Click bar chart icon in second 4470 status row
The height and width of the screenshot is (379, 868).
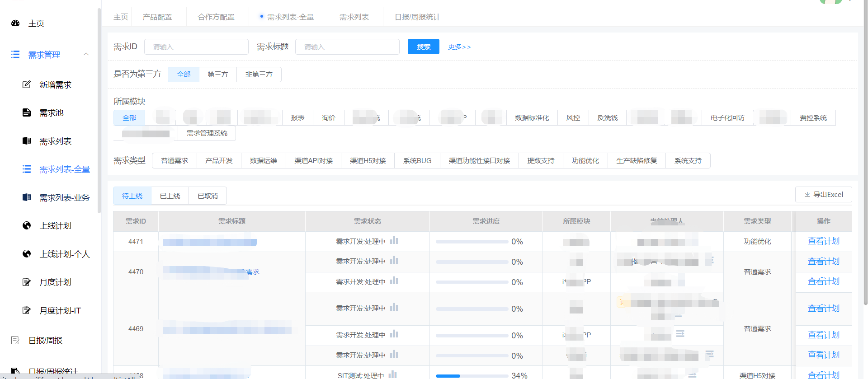point(394,281)
